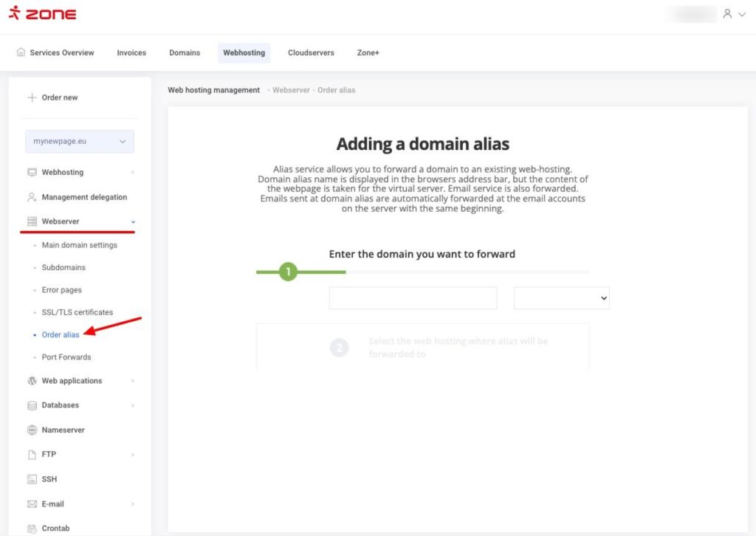756x536 pixels.
Task: Open the mynewpage.eu domain selector
Action: point(79,140)
